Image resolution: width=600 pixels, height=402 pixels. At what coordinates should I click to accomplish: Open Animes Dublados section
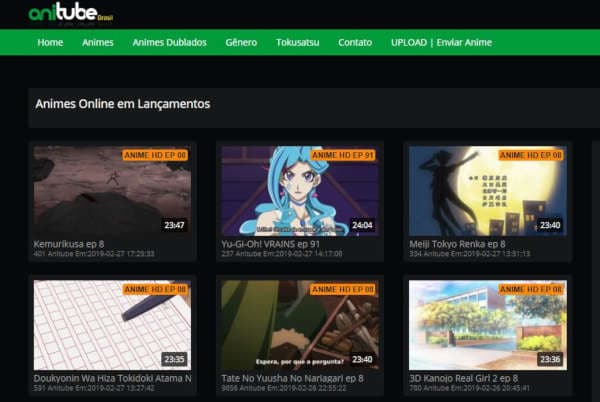170,42
